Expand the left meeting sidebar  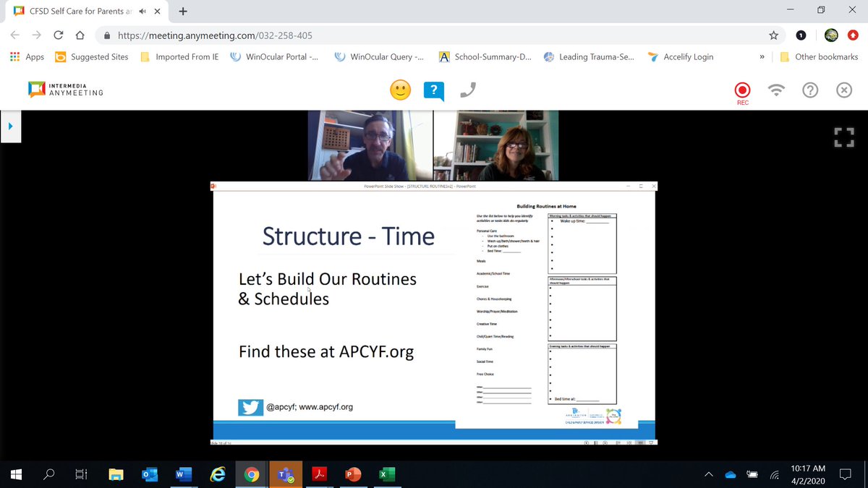pos(10,124)
